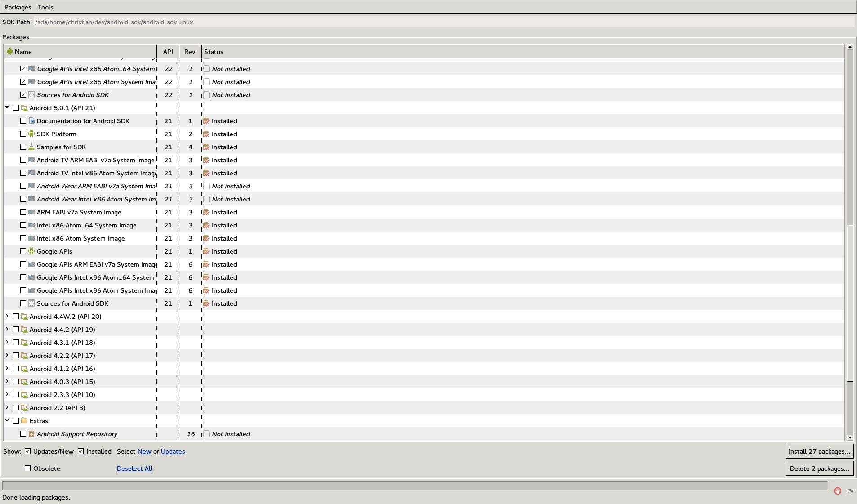Click the Android TV Intel x86 Atom image icon

[x=31, y=173]
